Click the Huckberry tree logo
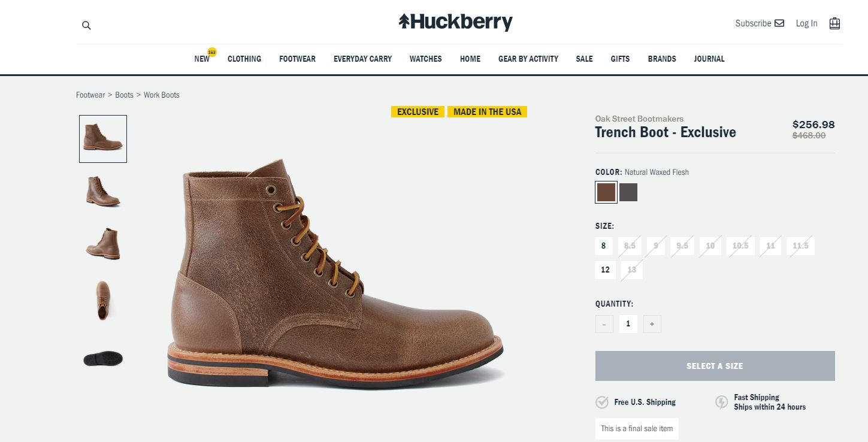 click(405, 22)
